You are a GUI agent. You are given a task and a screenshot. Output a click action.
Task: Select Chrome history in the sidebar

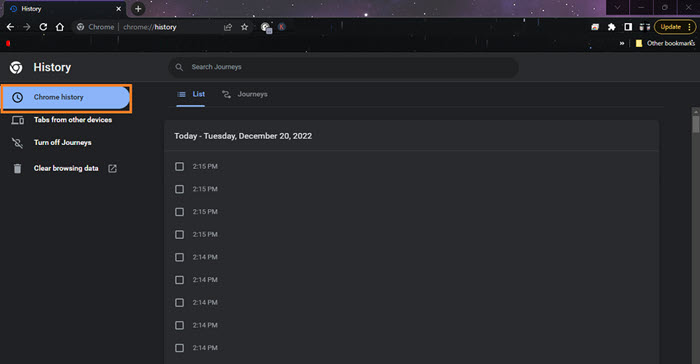66,97
